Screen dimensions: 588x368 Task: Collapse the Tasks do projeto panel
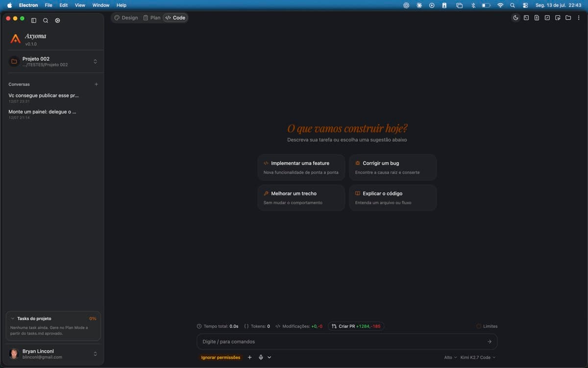click(x=13, y=318)
